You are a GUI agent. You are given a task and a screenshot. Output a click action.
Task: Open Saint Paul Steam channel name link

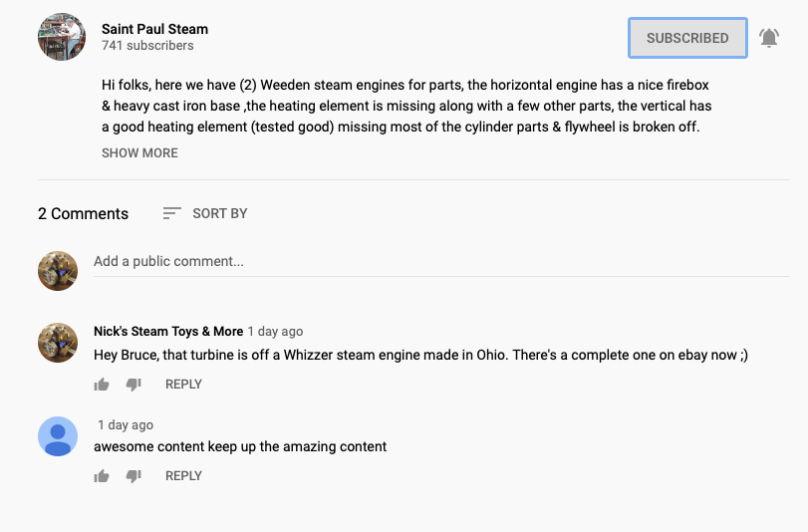click(154, 29)
